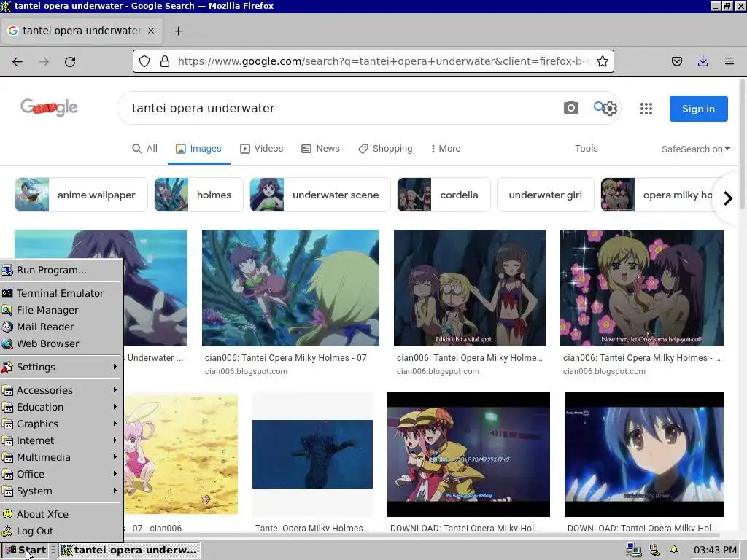Open cian006: Tantei Opera Milky Holmes - 07 link

click(286, 357)
